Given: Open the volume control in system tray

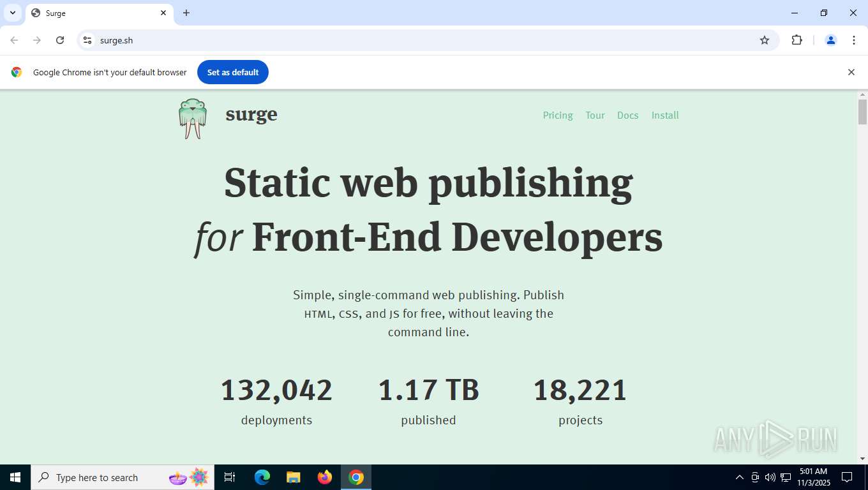Looking at the screenshot, I should [x=770, y=477].
